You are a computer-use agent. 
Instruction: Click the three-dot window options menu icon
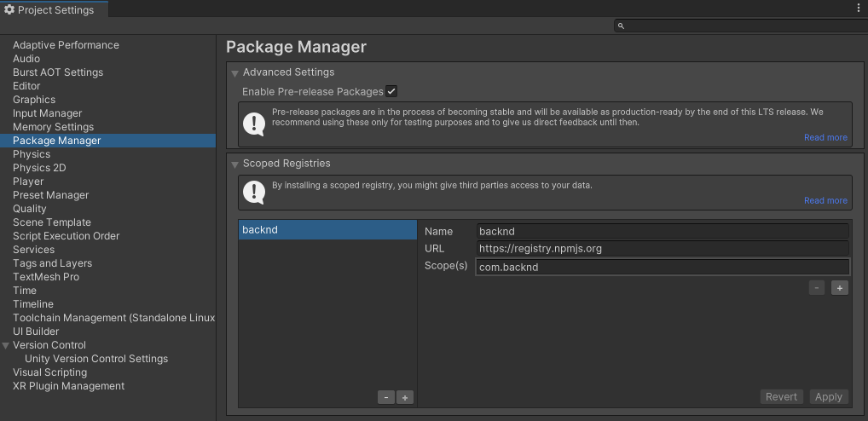click(x=858, y=8)
